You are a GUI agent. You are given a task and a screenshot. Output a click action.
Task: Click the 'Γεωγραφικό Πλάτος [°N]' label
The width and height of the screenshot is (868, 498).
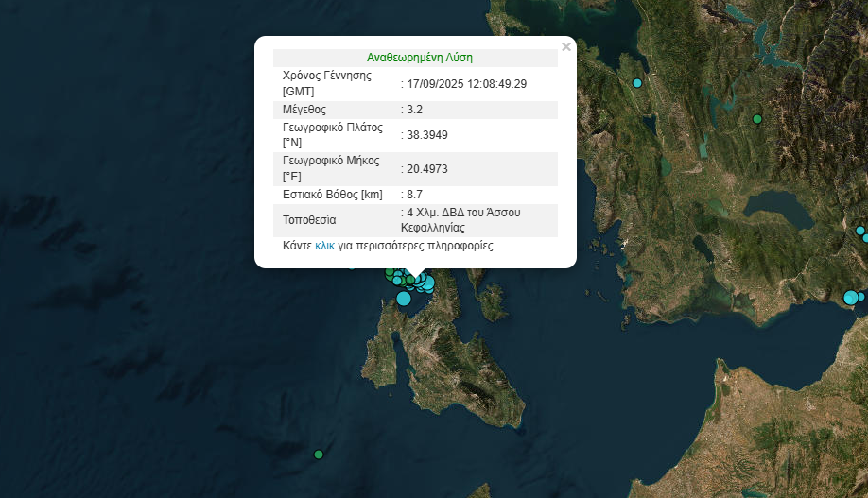point(333,135)
